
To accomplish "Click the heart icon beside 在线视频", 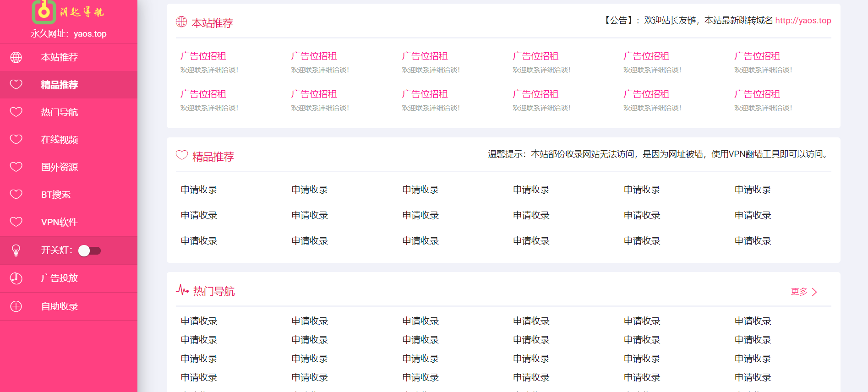I will pyautogui.click(x=16, y=140).
